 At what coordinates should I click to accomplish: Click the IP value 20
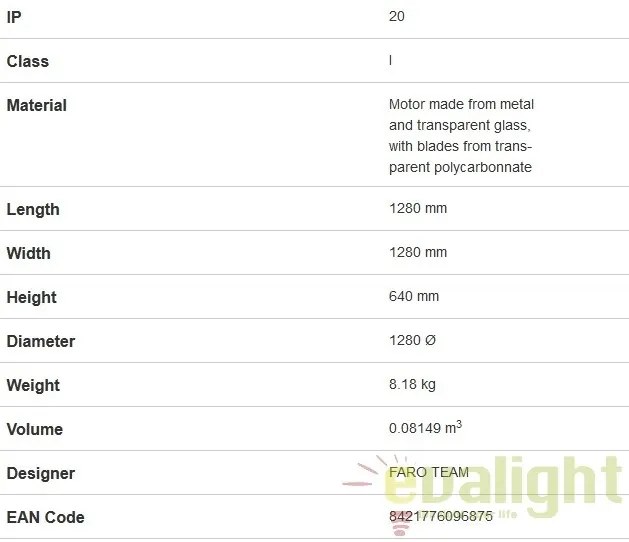397,17
